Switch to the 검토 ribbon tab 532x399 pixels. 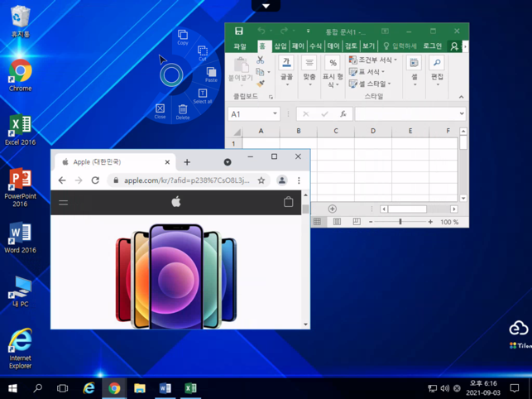click(351, 46)
